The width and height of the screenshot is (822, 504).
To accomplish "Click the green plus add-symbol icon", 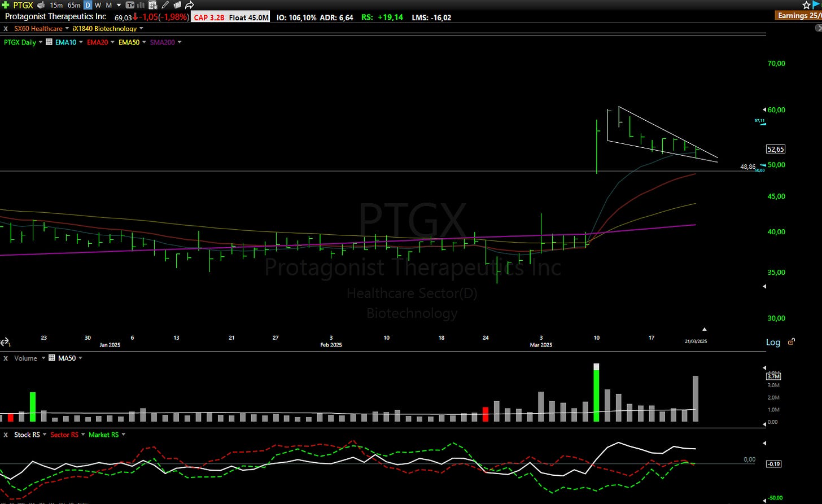I will point(5,5).
